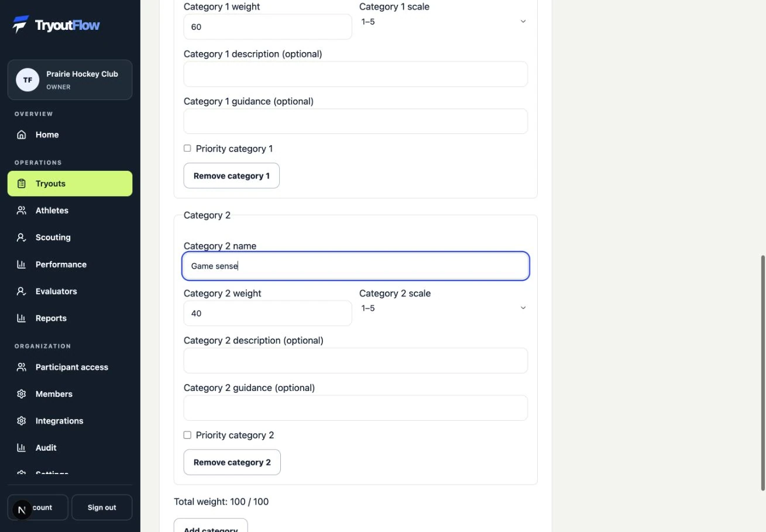
Task: Click the Home house icon
Action: tap(22, 135)
